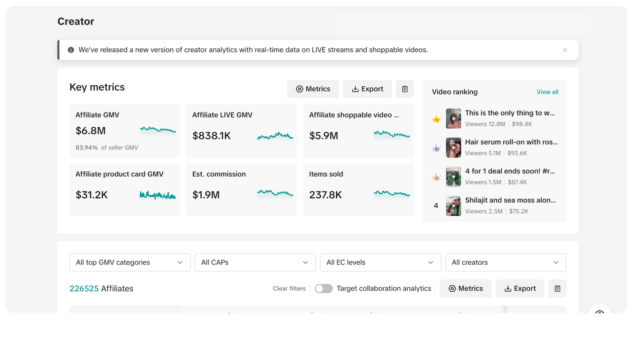Dismiss the creator analytics notification banner
The image size is (644, 362).
pyautogui.click(x=565, y=50)
